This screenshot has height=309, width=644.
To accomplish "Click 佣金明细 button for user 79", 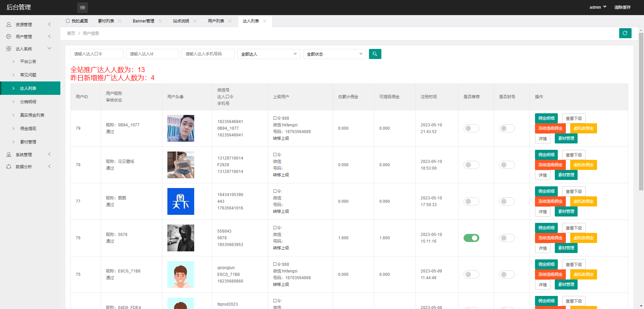I will [x=546, y=118].
